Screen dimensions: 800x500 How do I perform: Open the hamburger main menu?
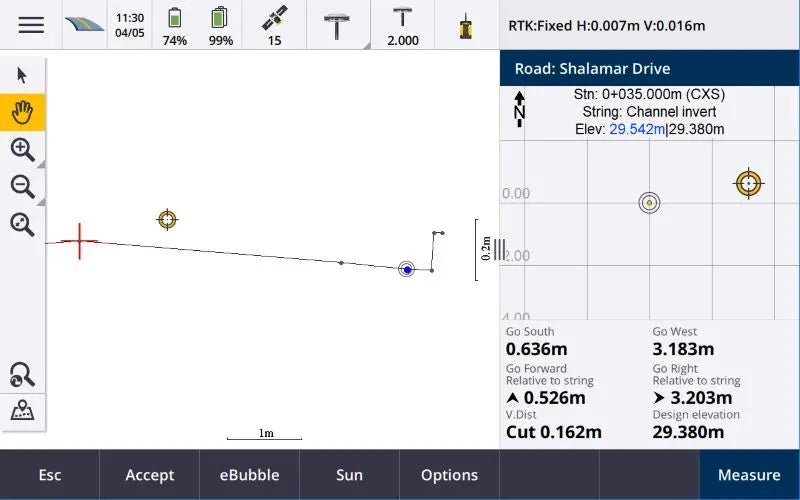point(31,25)
